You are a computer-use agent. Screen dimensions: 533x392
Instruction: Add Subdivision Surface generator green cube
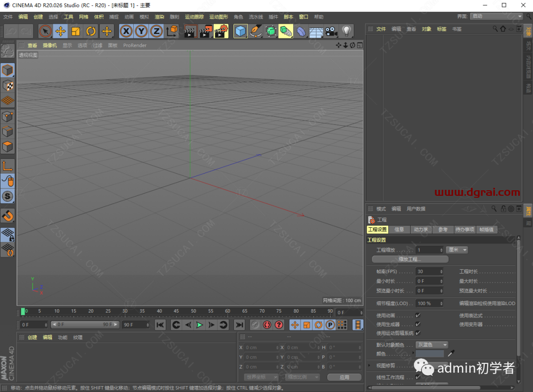pos(271,31)
